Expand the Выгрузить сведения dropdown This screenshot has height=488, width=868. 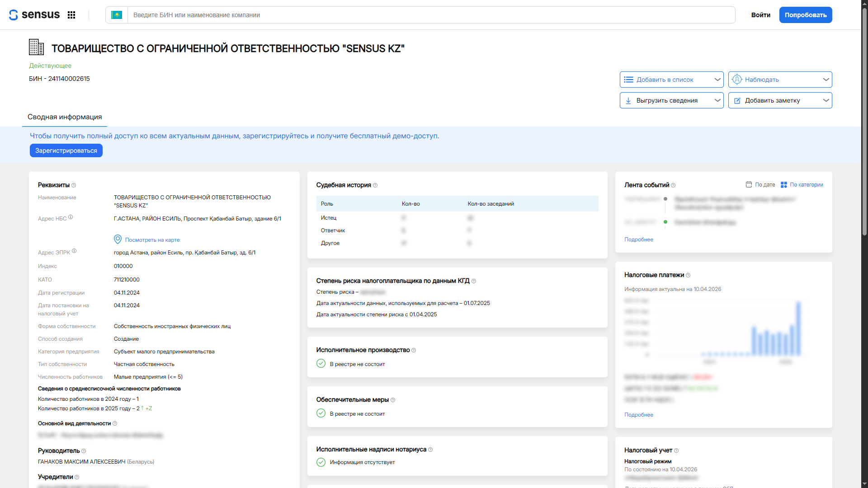717,100
